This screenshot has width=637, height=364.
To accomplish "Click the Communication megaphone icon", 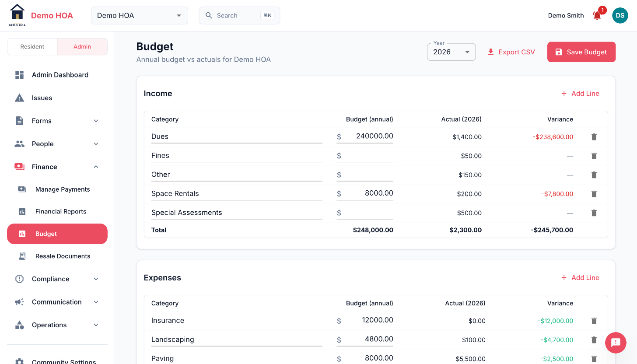I will click(x=20, y=302).
